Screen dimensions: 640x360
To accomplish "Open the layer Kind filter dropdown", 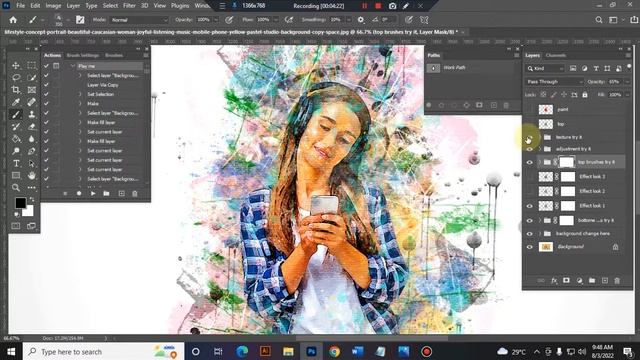I will 545,69.
